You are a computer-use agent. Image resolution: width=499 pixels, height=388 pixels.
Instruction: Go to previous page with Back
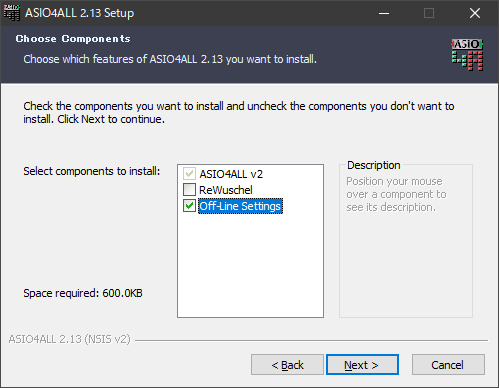[x=287, y=365]
